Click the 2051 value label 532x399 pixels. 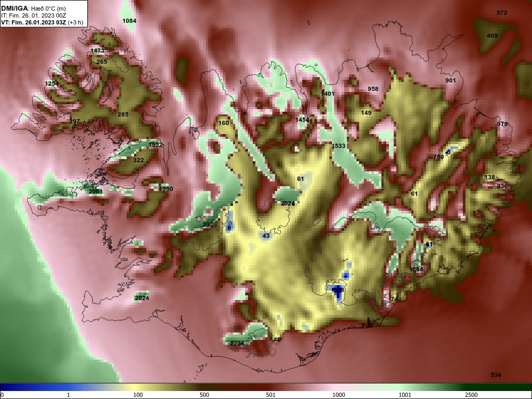tap(96, 192)
